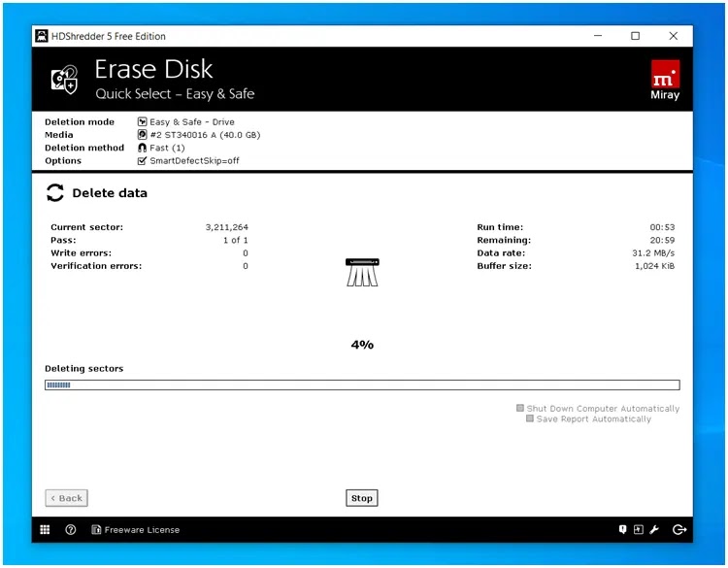This screenshot has width=728, height=568.
Task: Click the Remaining time 20:59
Action: (662, 240)
